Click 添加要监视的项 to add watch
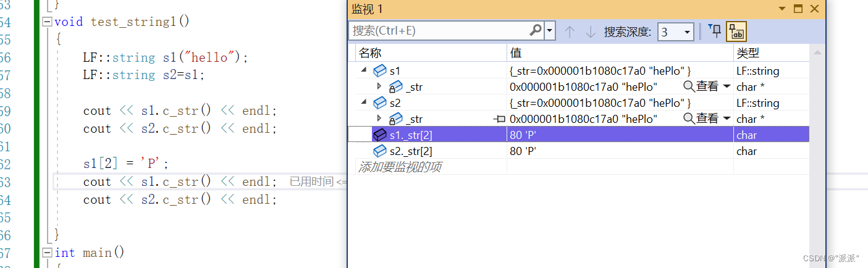The image size is (868, 268). coord(400,167)
